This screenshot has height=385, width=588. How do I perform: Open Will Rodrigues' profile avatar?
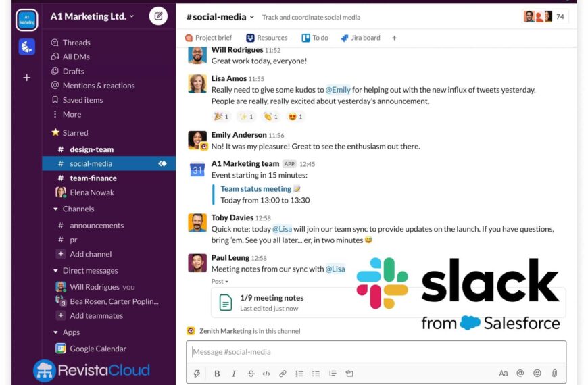point(197,55)
